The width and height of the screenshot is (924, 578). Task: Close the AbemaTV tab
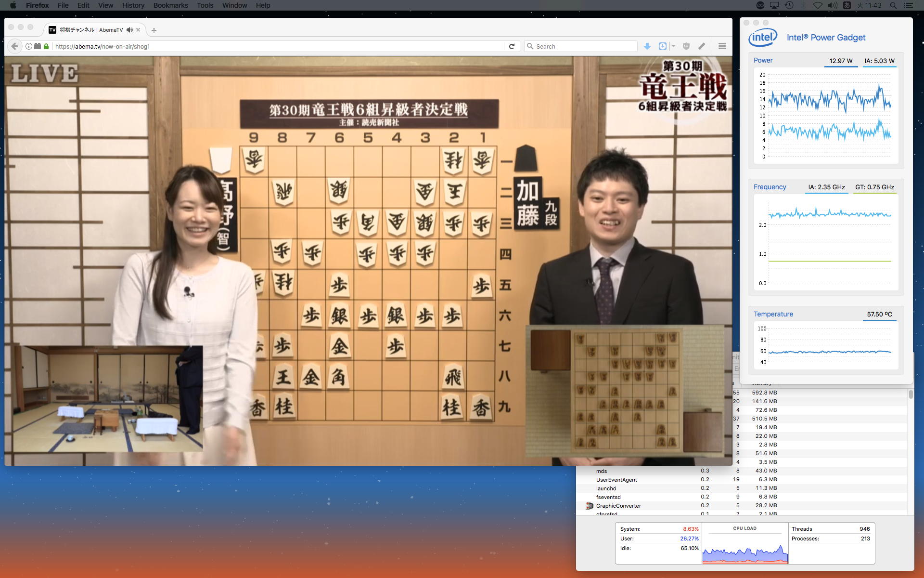click(138, 30)
